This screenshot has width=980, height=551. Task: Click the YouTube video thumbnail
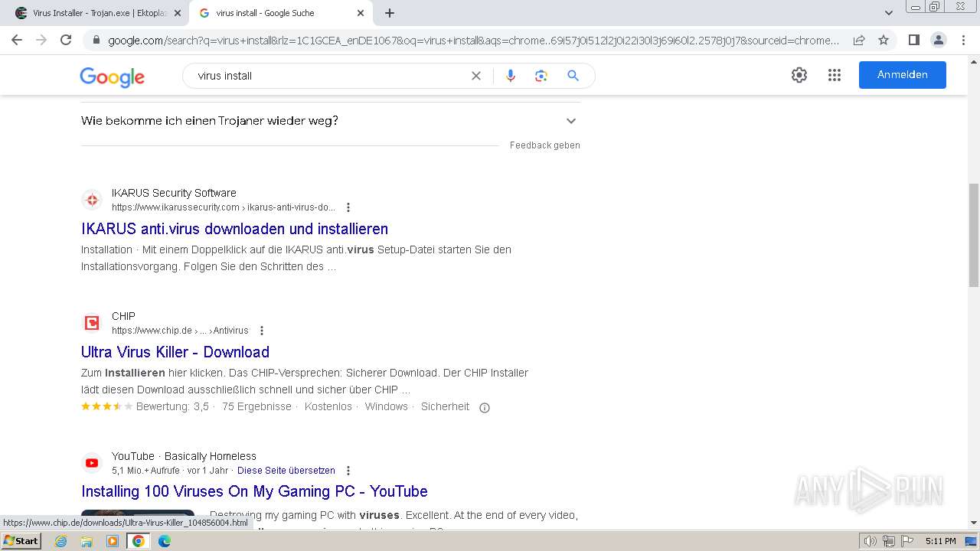(138, 519)
